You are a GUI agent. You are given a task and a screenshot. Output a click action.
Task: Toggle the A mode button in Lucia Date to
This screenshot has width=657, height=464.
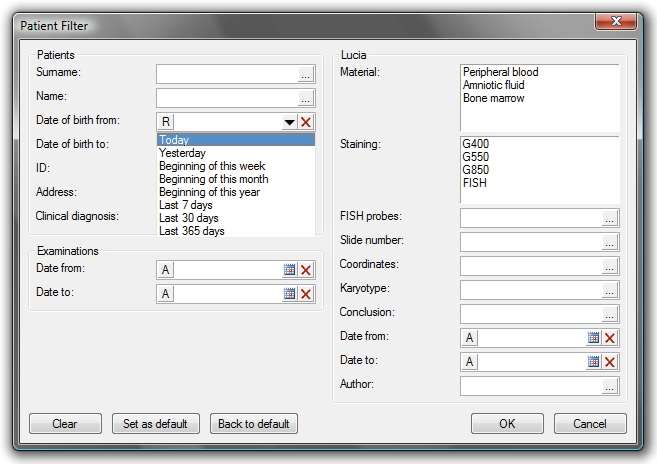pos(470,361)
